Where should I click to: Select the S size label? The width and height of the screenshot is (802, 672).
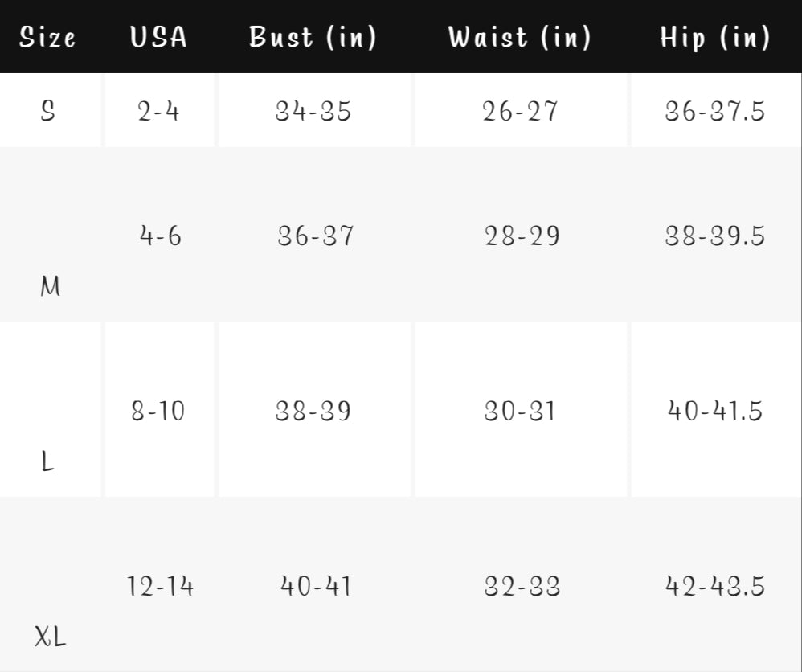click(47, 111)
